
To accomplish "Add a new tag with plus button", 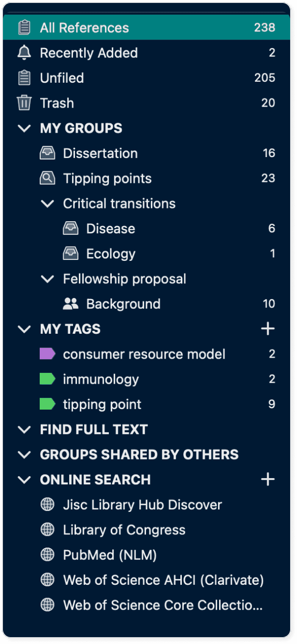I will (x=268, y=329).
